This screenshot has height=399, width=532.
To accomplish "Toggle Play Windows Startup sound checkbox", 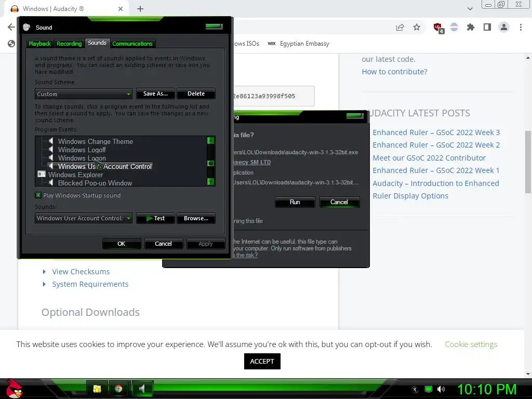I will click(x=38, y=195).
